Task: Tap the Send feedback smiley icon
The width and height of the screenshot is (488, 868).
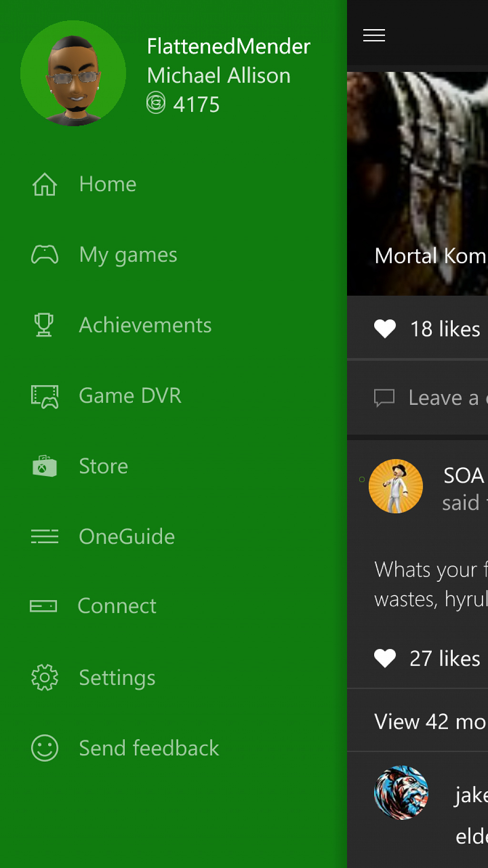Action: pyautogui.click(x=44, y=748)
